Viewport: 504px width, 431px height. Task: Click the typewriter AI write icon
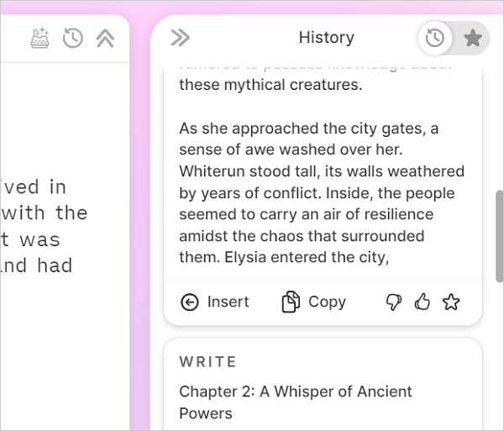tap(39, 39)
